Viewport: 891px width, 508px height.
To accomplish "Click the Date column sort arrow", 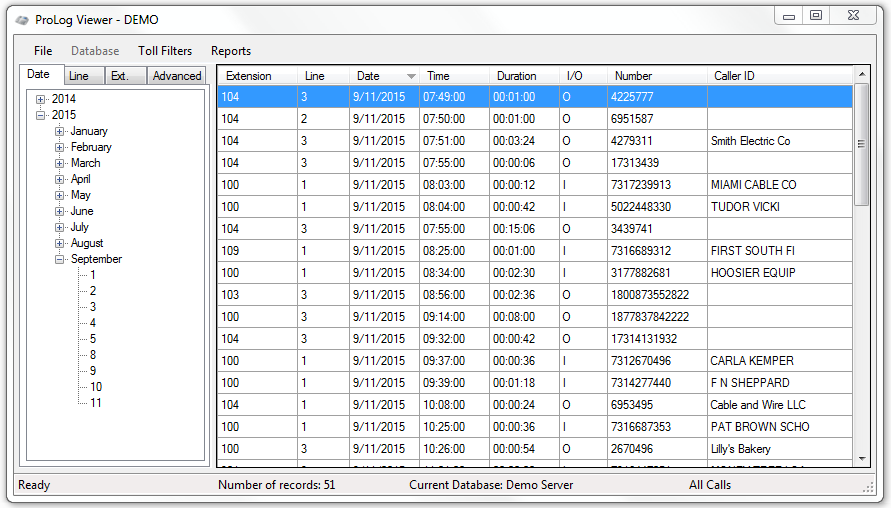I will 411,76.
